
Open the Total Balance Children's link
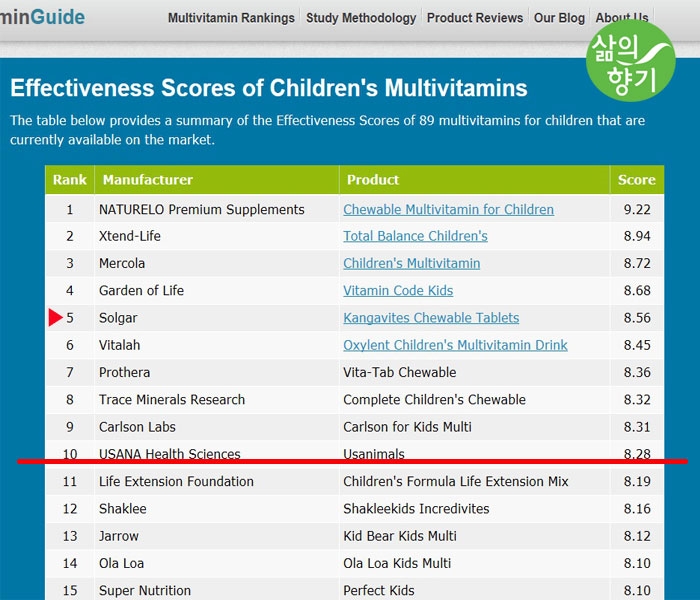[x=415, y=236]
